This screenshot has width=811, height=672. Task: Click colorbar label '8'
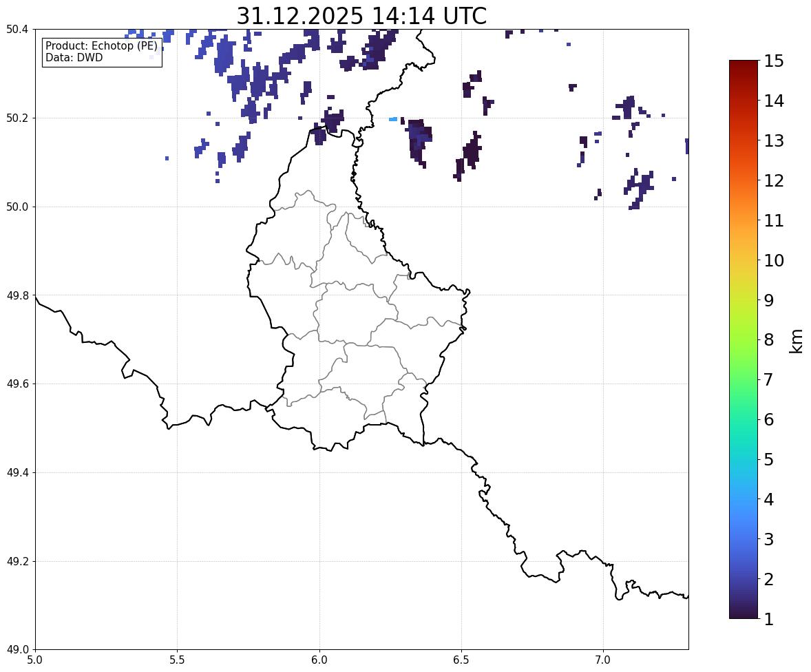(769, 340)
